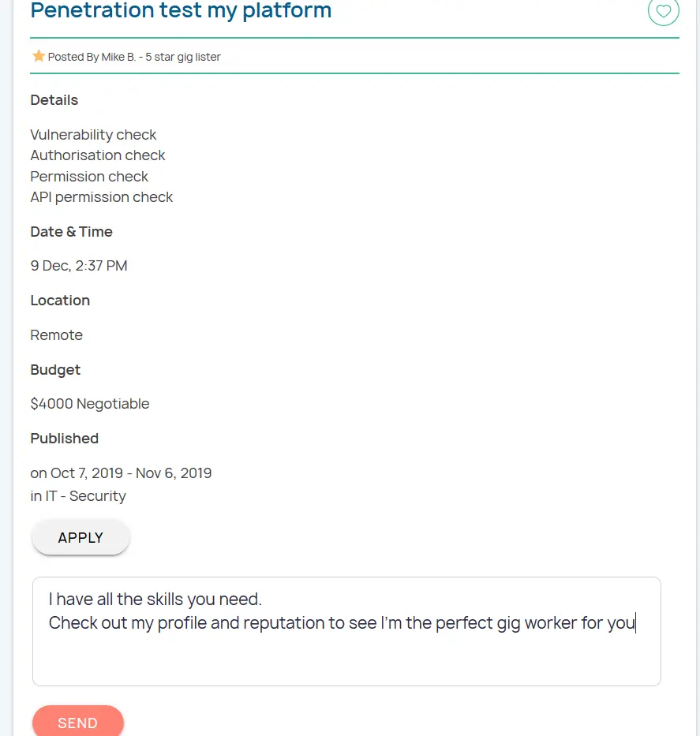Click the "Remote" location value

(57, 335)
